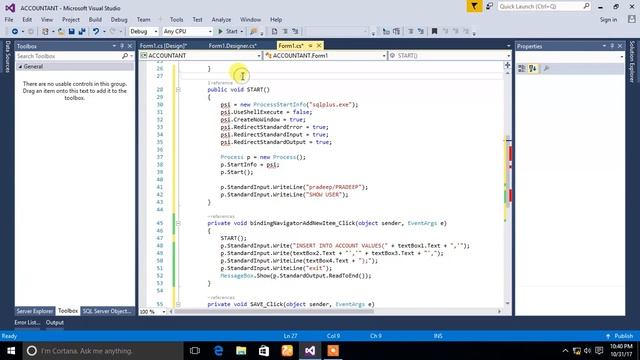
Task: Open the Window menu
Action: (x=250, y=20)
